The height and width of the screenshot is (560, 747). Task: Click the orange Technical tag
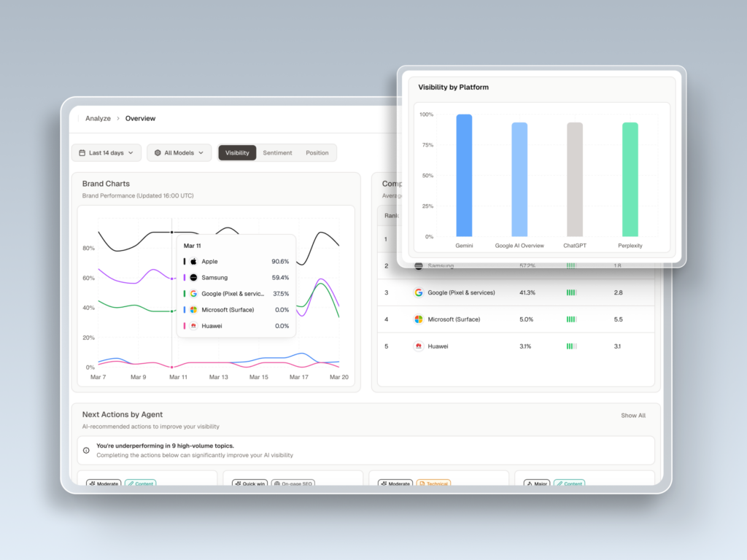(433, 483)
